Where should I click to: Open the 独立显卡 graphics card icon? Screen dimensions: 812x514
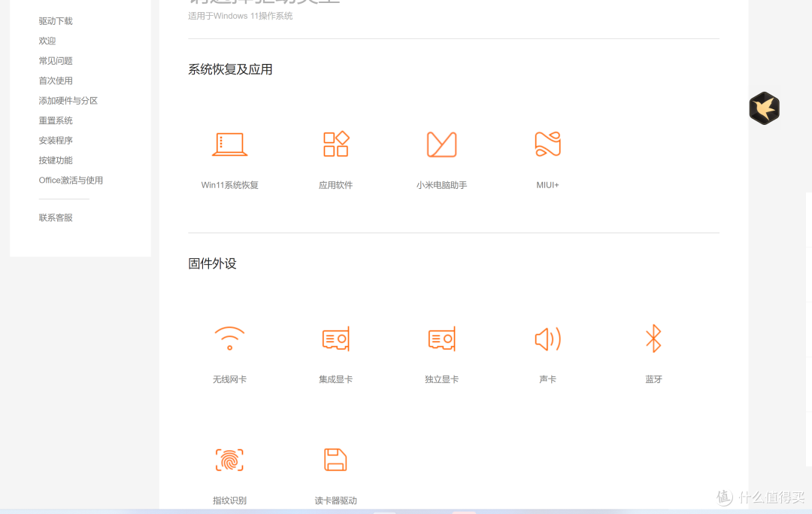point(442,339)
